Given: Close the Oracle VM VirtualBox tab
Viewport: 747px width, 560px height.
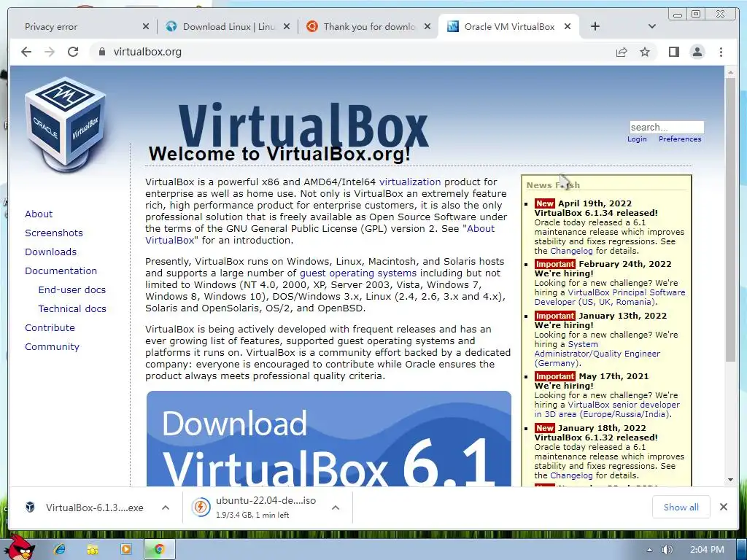Looking at the screenshot, I should tap(568, 27).
